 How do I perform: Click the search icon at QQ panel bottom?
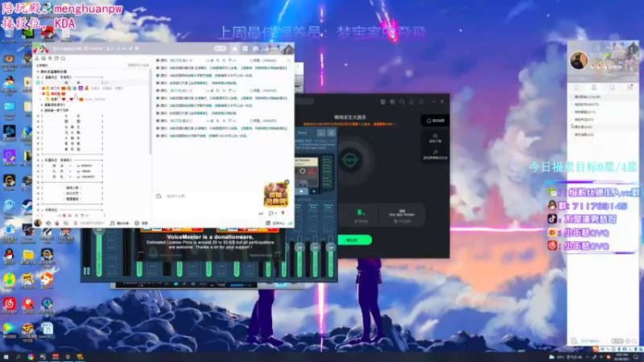click(x=634, y=341)
